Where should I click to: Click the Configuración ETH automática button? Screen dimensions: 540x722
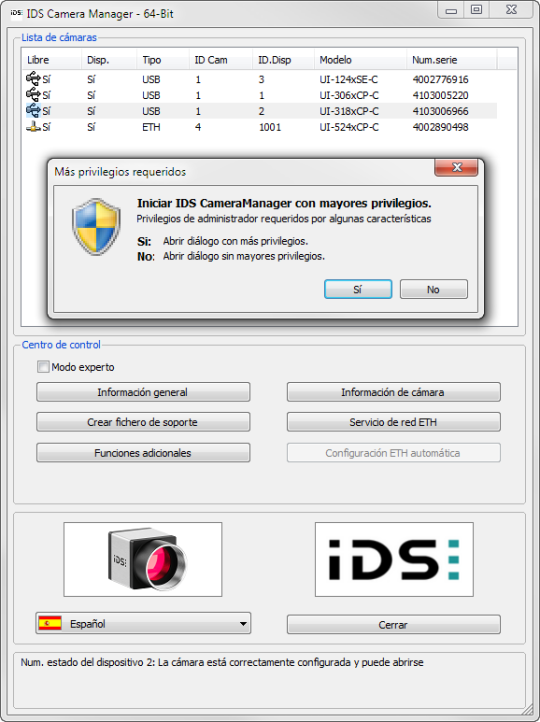click(394, 453)
